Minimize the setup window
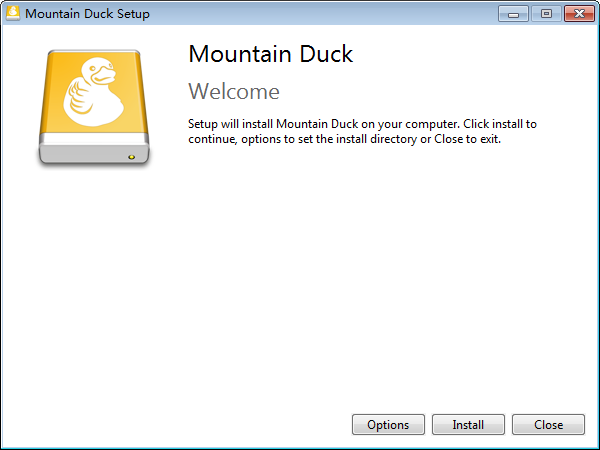 513,14
